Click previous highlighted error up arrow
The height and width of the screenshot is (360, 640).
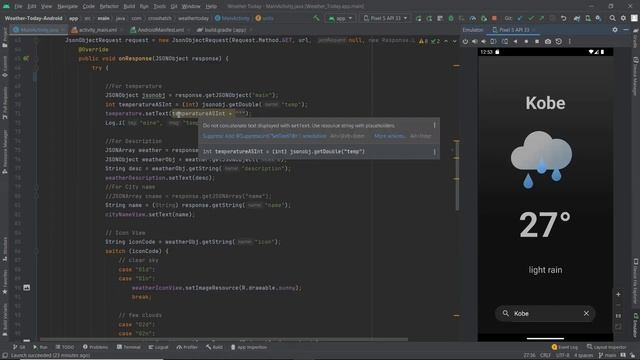pyautogui.click(x=446, y=41)
